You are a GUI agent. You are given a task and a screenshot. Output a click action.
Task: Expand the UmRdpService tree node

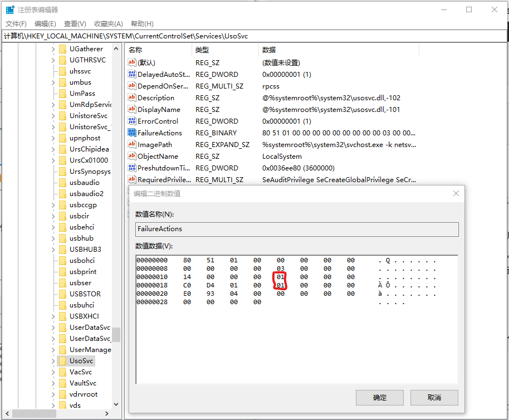click(x=53, y=105)
